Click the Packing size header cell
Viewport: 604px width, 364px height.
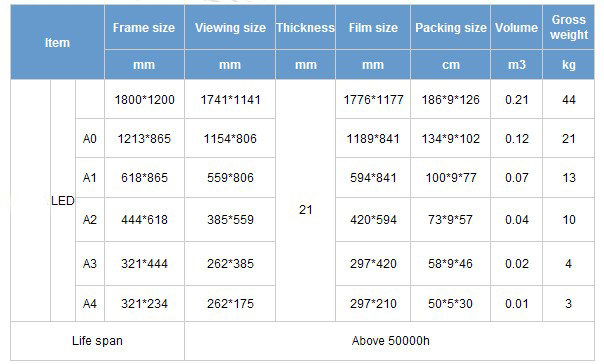[x=451, y=28]
